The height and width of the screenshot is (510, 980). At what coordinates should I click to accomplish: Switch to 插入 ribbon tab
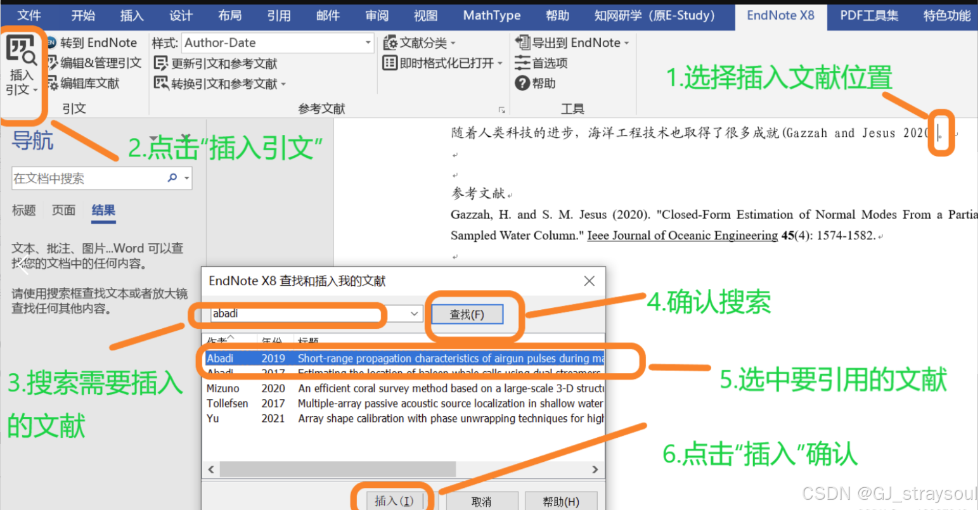[131, 16]
